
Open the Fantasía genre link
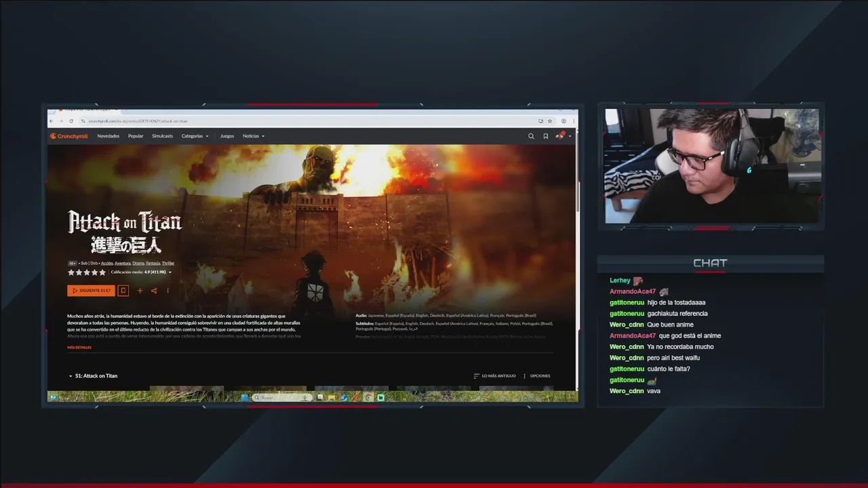[153, 263]
